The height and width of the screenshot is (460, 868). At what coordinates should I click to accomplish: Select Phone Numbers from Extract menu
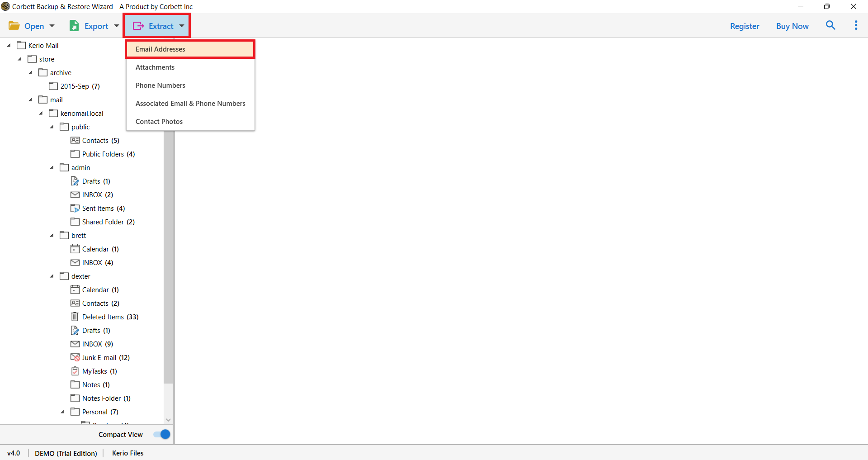pyautogui.click(x=190, y=85)
